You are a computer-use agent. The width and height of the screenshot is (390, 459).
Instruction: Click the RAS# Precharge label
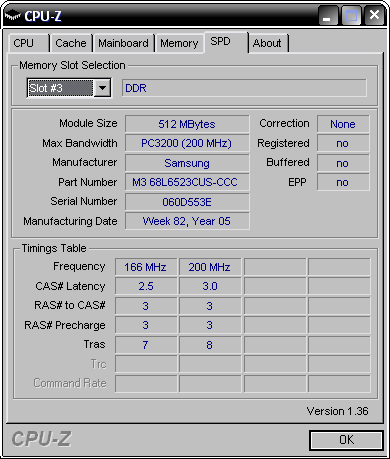click(x=65, y=325)
